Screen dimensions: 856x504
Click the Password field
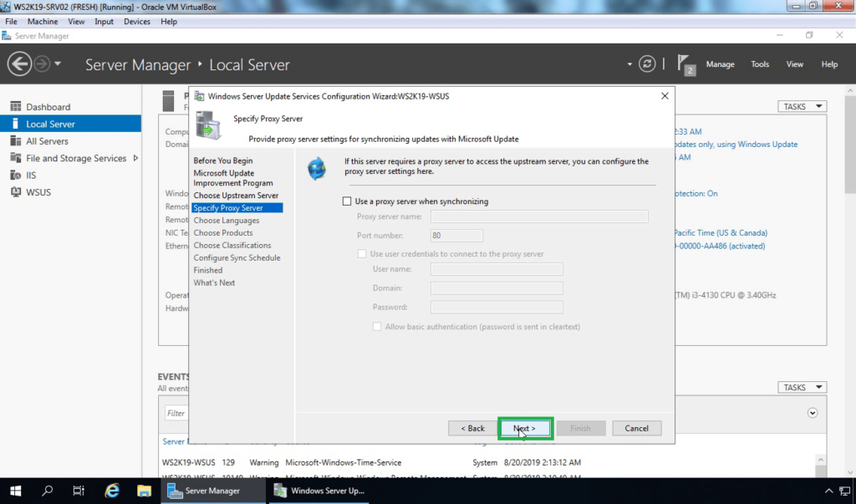[x=497, y=307]
